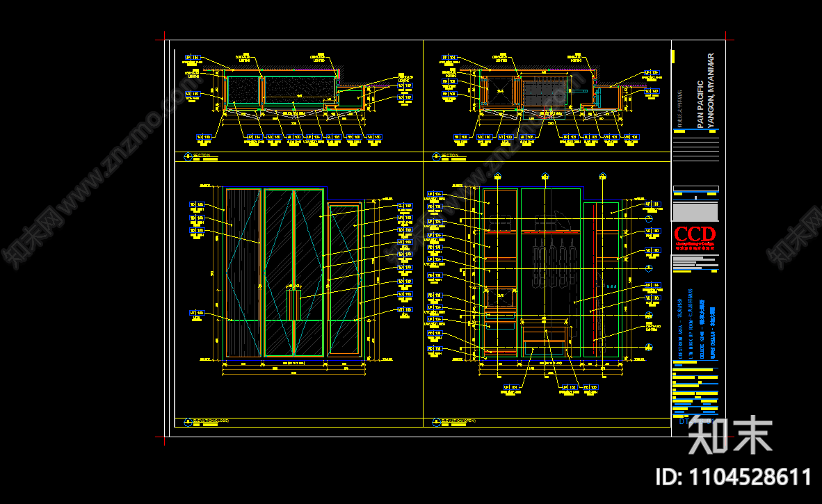Select the gray filled box in title block
Image resolution: width=822 pixels, height=504 pixels.
point(695,212)
